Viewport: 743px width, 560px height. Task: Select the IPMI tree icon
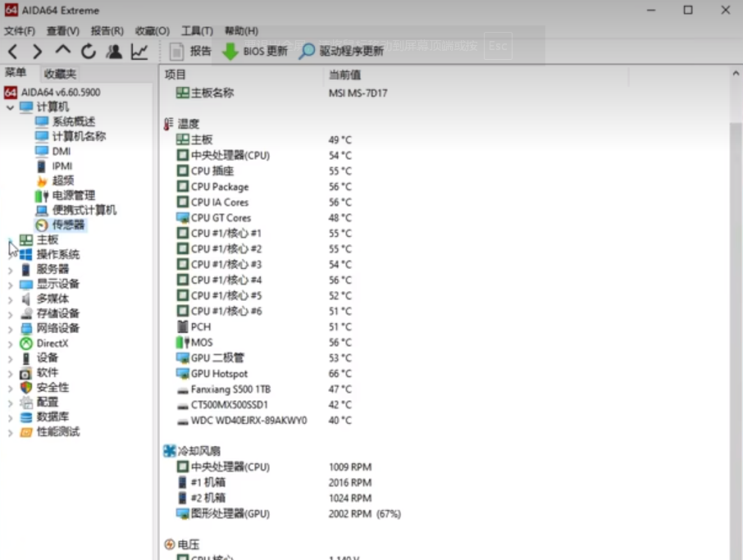click(42, 166)
